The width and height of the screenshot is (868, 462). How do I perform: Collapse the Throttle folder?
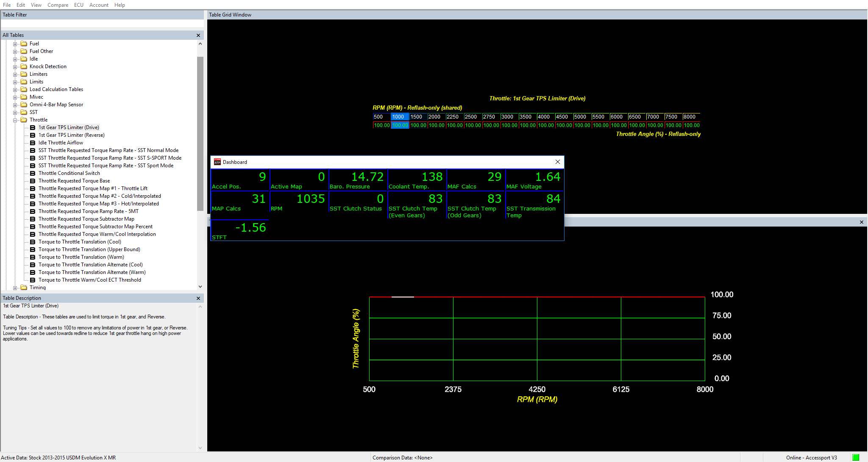(15, 120)
